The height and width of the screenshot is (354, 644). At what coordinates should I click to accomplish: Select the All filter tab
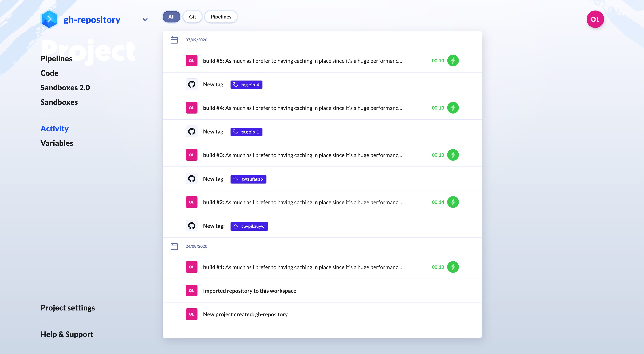(x=171, y=17)
